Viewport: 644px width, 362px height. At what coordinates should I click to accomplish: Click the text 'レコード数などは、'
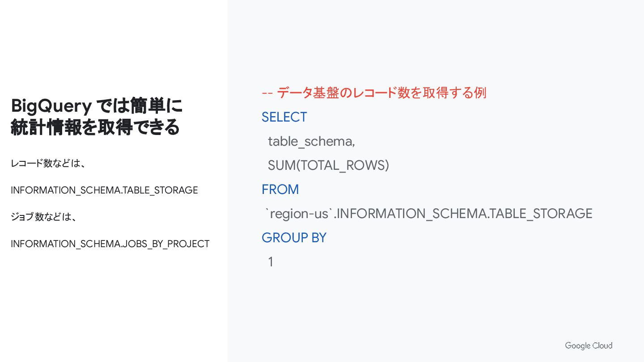pos(48,164)
